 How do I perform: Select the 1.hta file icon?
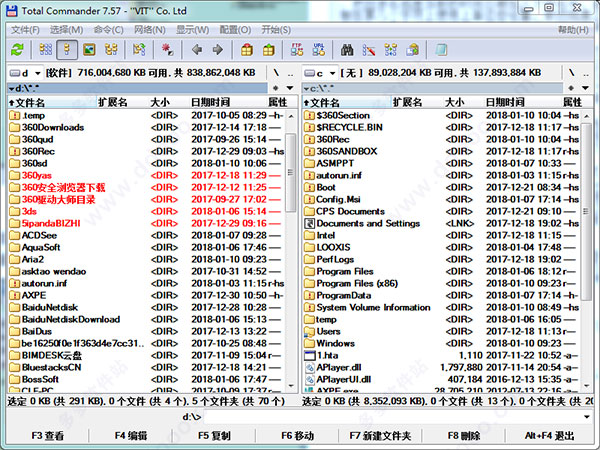(309, 355)
